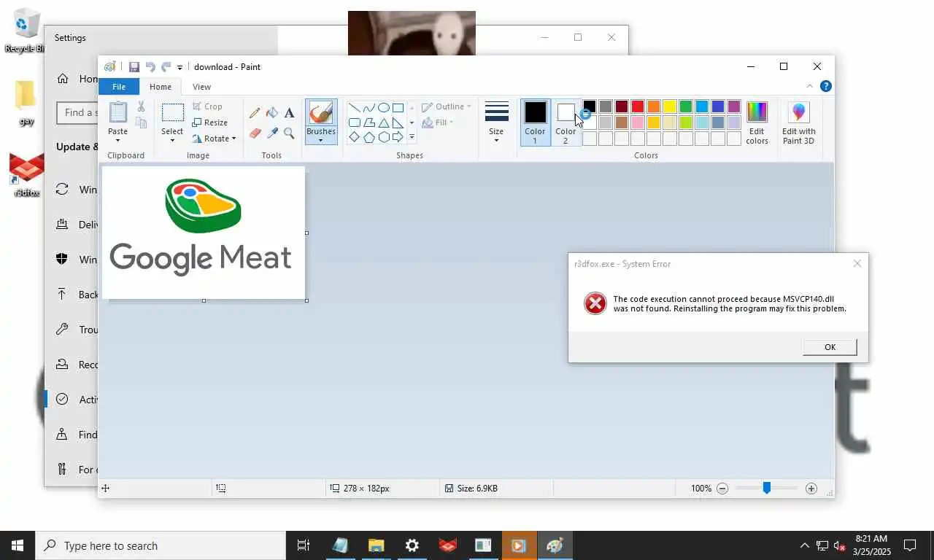Choose the Right arrow shape
934x560 pixels.
tap(398, 137)
